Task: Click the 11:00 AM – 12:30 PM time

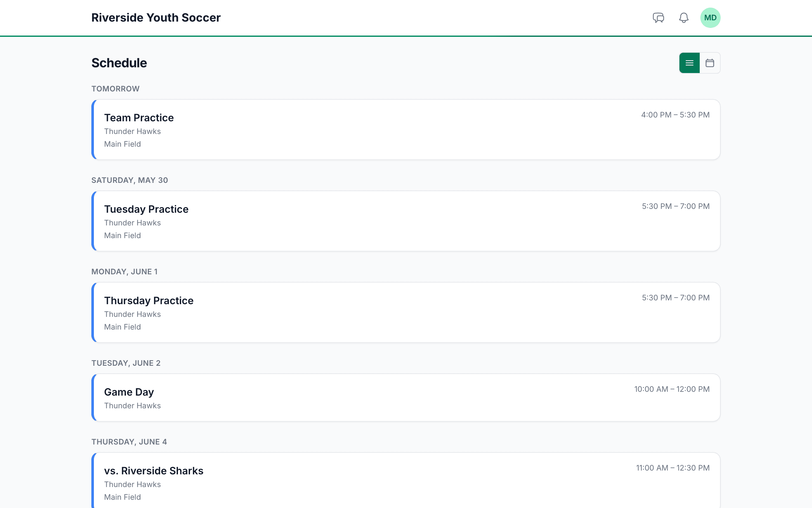Action: coord(673,468)
